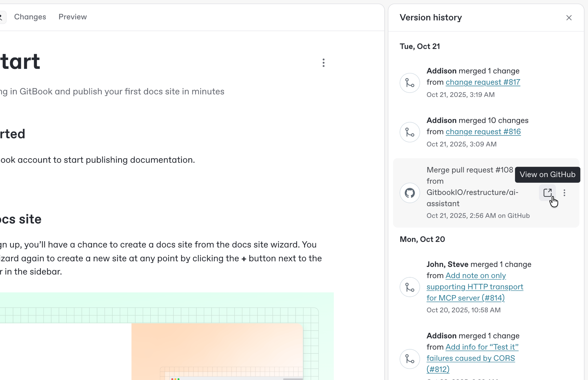Image resolution: width=588 pixels, height=380 pixels.
Task: Open the overflow menu on the pull request entry
Action: click(565, 193)
